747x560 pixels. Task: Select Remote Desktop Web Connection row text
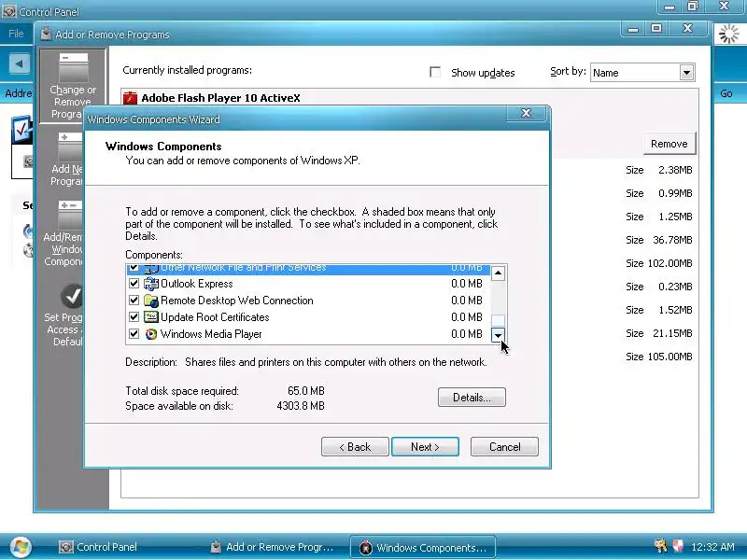pos(237,301)
